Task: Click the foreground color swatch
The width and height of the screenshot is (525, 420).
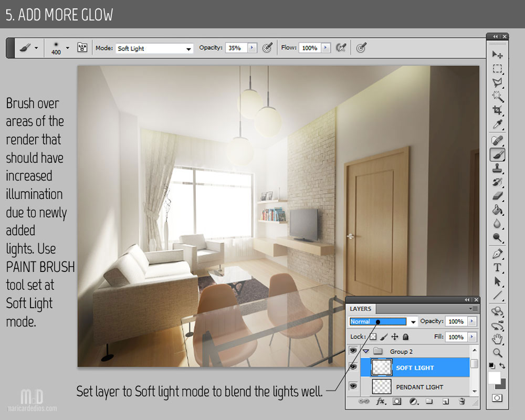Action: click(494, 377)
